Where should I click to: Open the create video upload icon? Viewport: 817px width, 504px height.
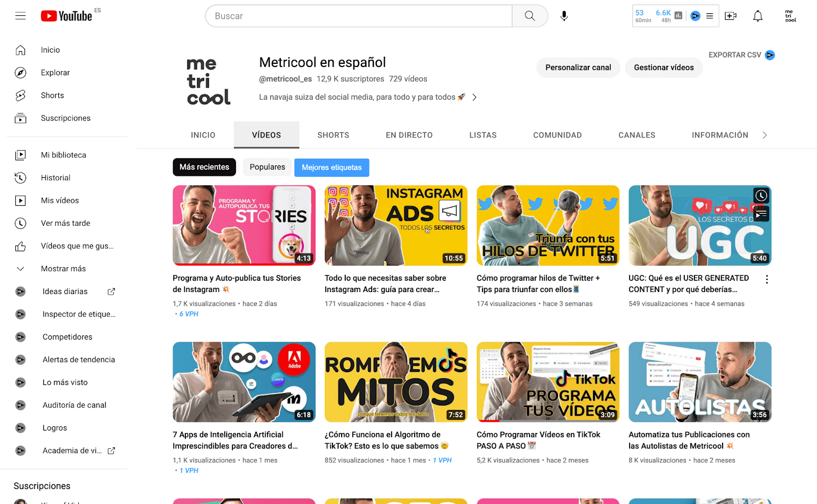tap(730, 16)
